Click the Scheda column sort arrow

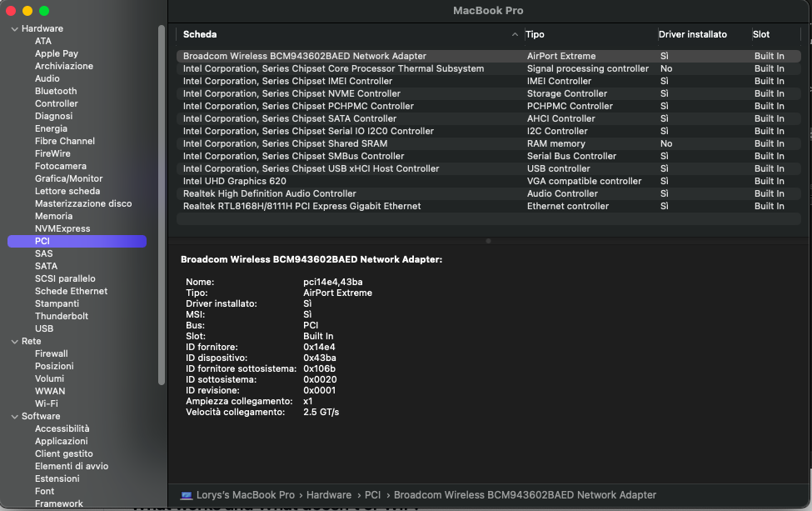(x=515, y=34)
